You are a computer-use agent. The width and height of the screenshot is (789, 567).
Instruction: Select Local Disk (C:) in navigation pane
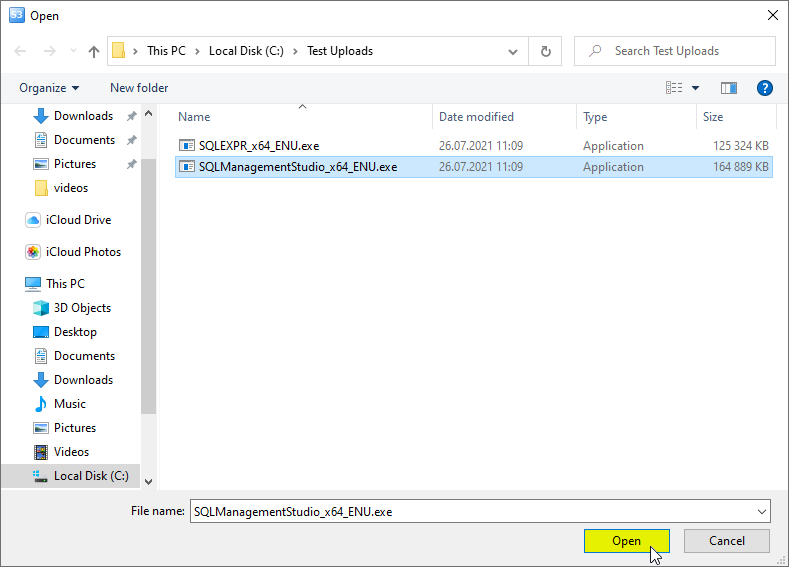[x=71, y=476]
